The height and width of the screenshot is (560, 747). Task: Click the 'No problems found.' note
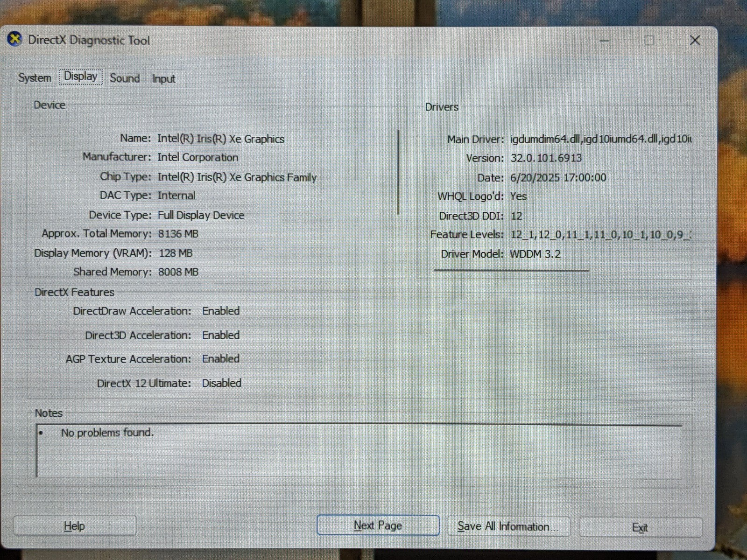[107, 433]
